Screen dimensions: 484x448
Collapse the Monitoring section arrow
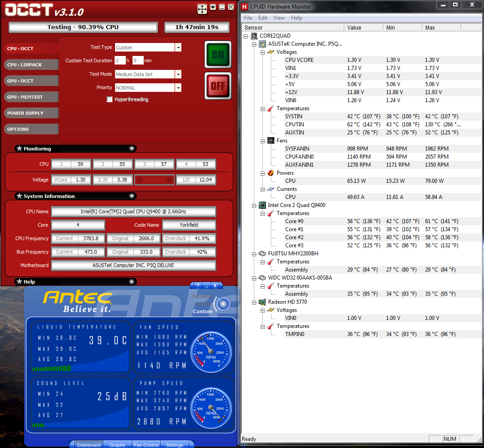pyautogui.click(x=132, y=148)
